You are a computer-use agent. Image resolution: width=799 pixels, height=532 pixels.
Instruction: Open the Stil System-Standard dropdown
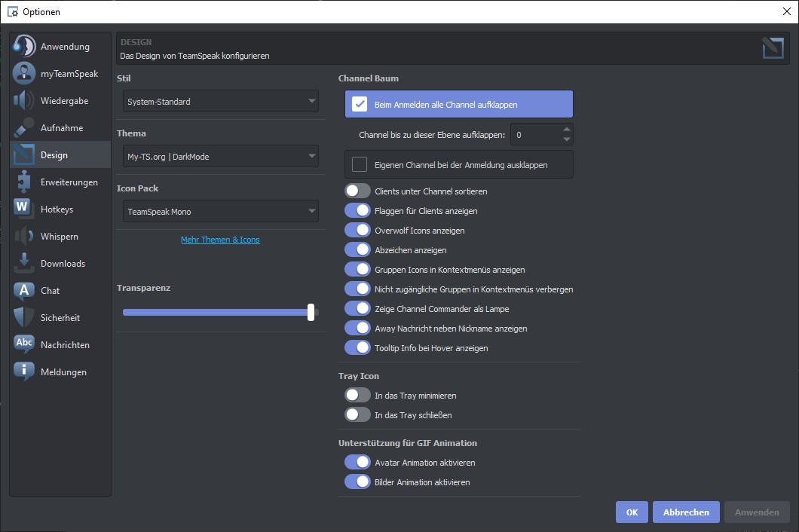coord(221,102)
